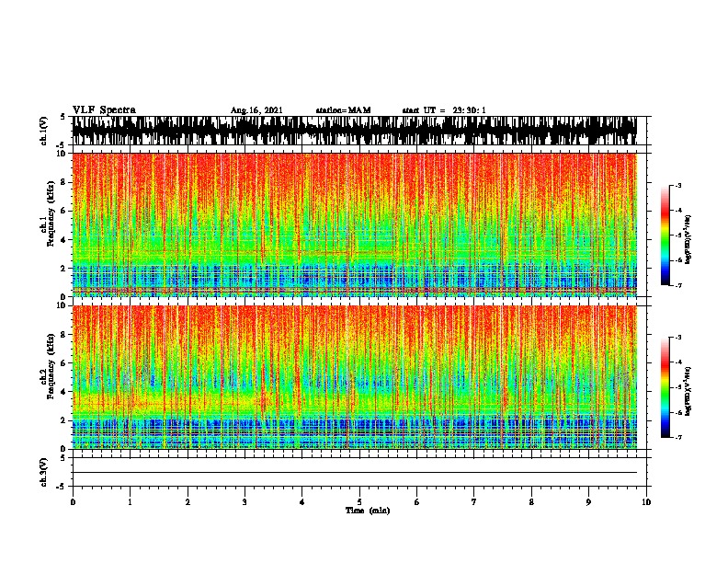The width and height of the screenshot is (728, 563).
Task: Click the "2" tick on time axis
Action: pos(188,502)
